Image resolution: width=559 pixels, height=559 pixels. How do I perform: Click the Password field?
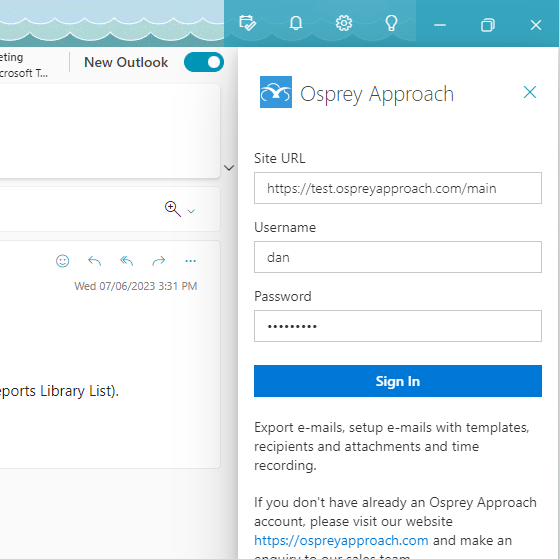[398, 326]
